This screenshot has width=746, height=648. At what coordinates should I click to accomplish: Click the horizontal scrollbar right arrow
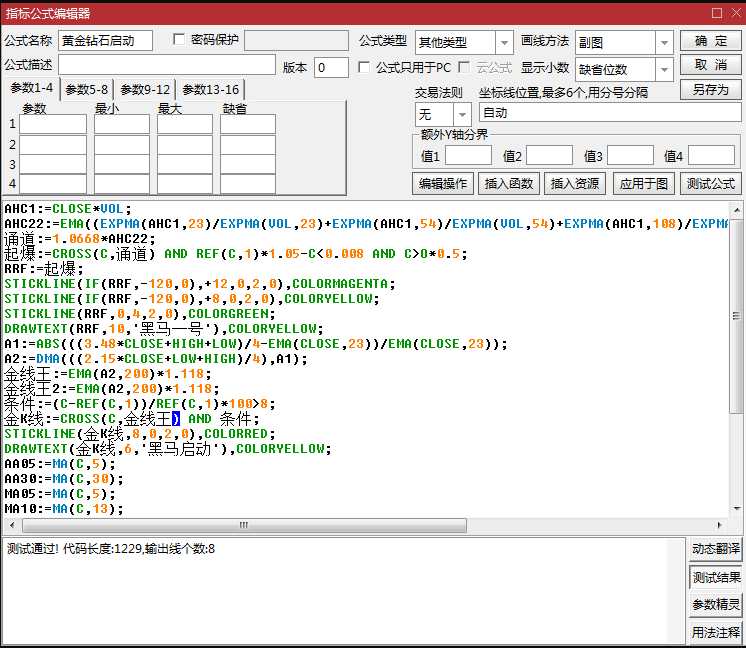point(720,525)
